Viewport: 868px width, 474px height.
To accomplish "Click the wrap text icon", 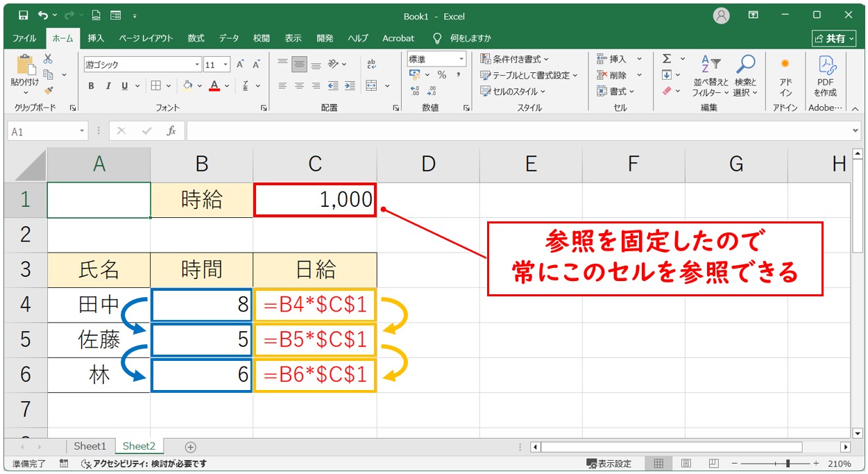I will point(371,64).
